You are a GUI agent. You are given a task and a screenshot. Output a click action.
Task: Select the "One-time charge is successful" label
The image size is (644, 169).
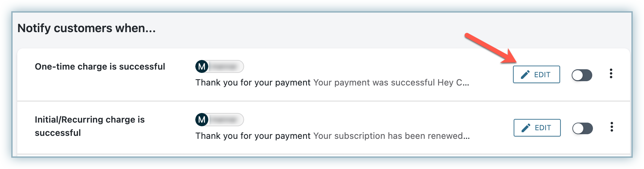click(x=100, y=67)
